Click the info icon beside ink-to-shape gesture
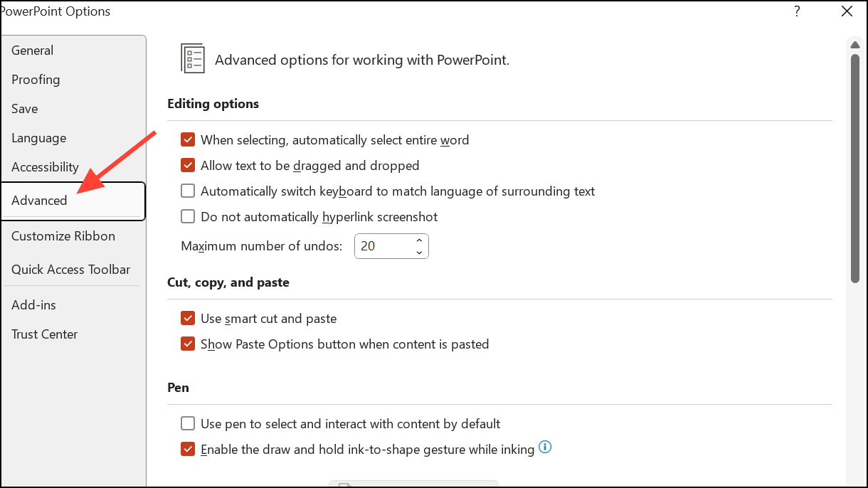The width and height of the screenshot is (868, 488). tap(546, 447)
